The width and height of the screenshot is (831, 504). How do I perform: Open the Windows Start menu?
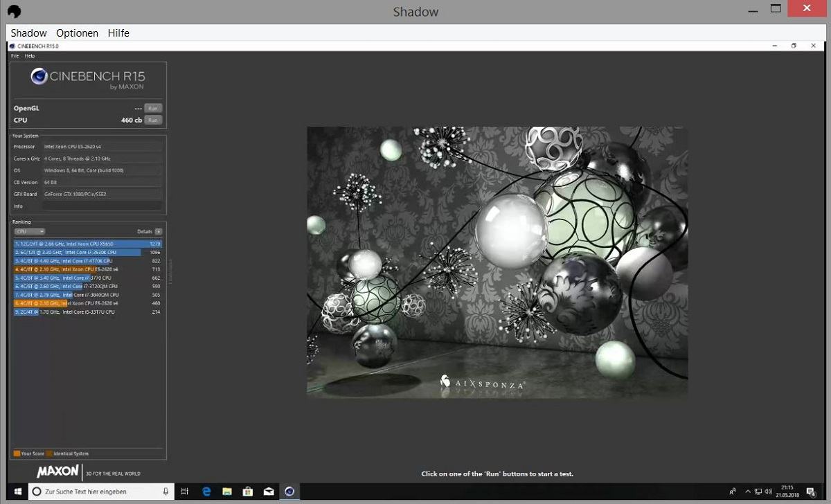[17, 492]
